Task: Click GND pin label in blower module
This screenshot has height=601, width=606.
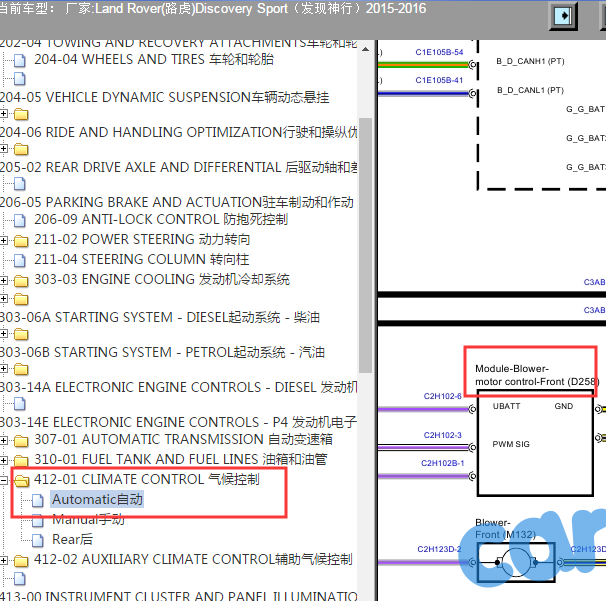Action: [x=563, y=406]
